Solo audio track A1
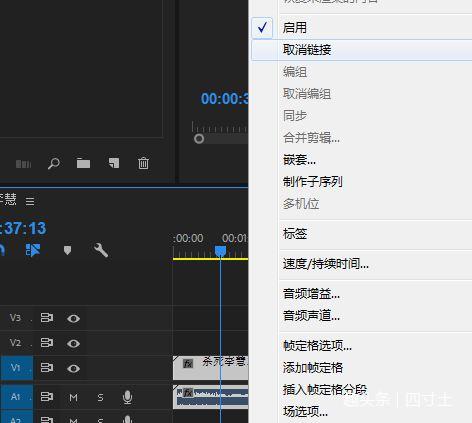 tap(100, 397)
